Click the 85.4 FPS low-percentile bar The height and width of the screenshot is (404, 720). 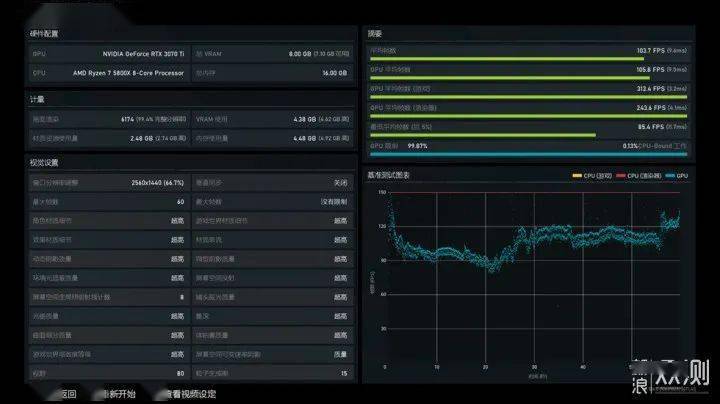point(483,135)
